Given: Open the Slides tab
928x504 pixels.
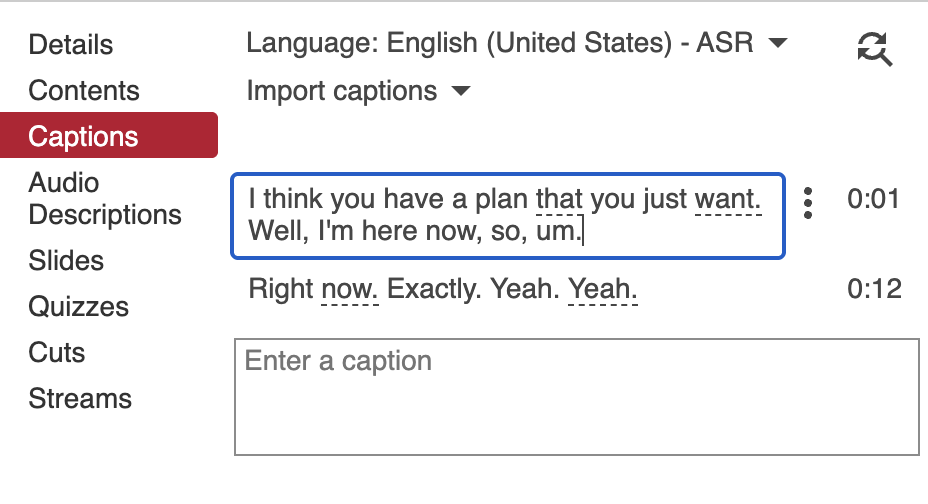Looking at the screenshot, I should click(x=66, y=261).
